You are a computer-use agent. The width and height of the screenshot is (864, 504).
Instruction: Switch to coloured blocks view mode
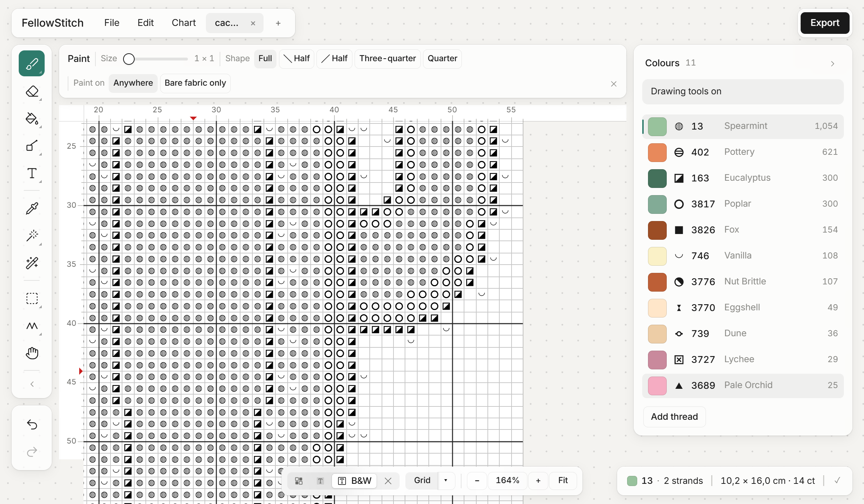[299, 481]
